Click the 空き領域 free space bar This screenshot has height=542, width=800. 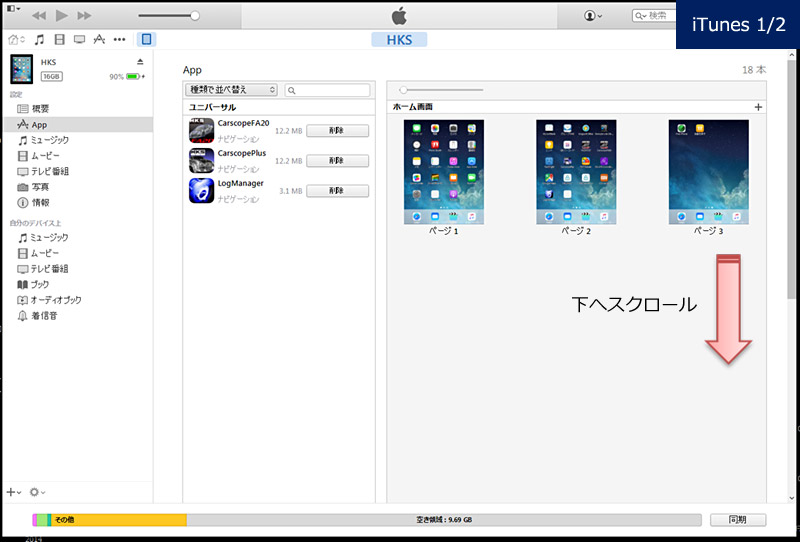coord(444,520)
